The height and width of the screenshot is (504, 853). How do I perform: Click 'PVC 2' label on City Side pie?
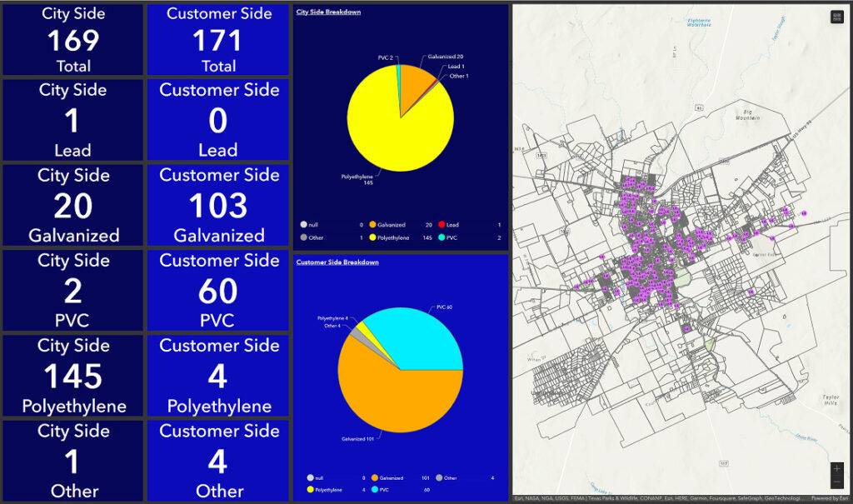point(385,57)
